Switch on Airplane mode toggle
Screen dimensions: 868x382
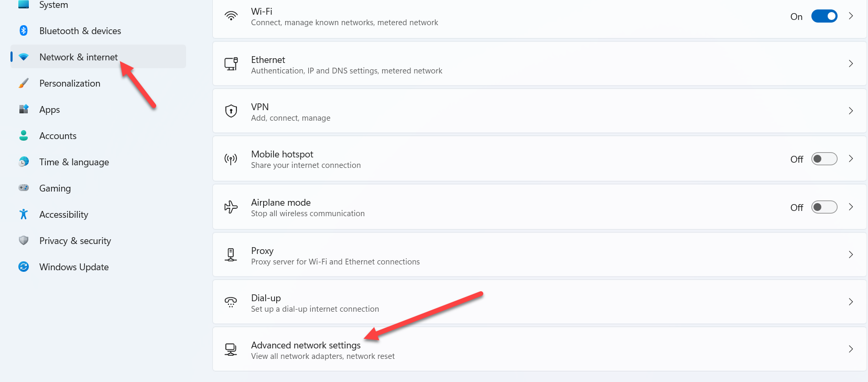click(824, 207)
